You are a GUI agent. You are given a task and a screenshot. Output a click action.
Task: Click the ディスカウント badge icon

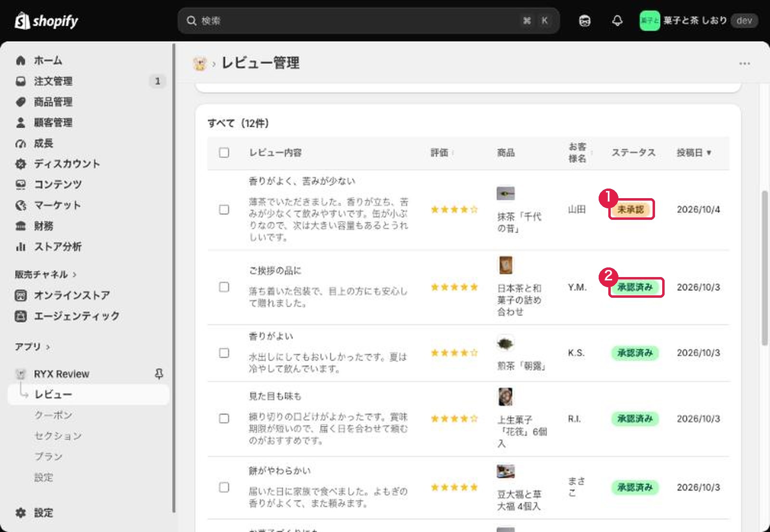[x=21, y=164]
